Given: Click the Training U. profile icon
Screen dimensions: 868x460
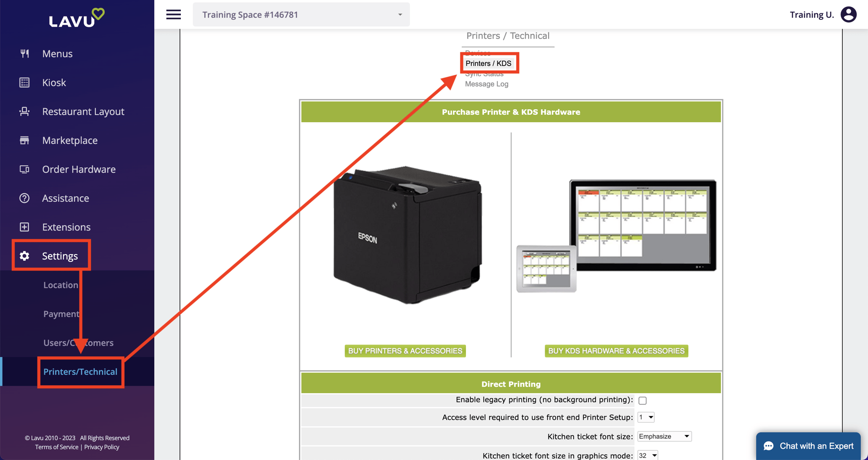Looking at the screenshot, I should pyautogui.click(x=848, y=14).
